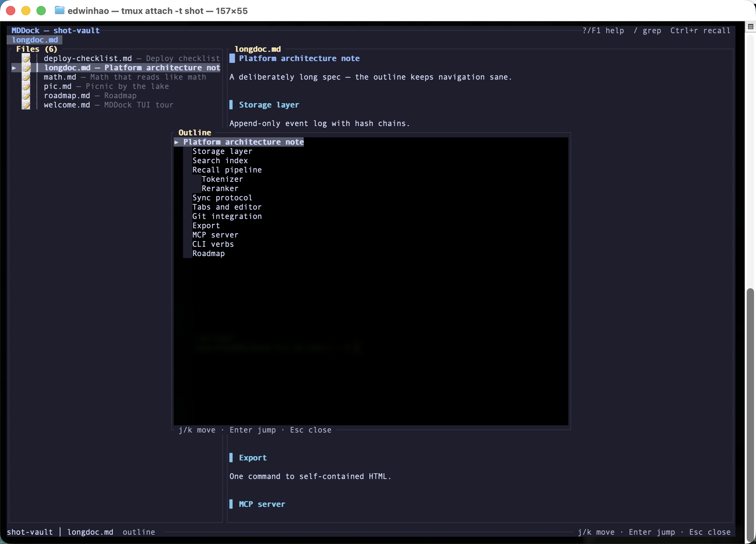
Task: Click shot-vault in the bottom status bar
Action: pyautogui.click(x=30, y=532)
